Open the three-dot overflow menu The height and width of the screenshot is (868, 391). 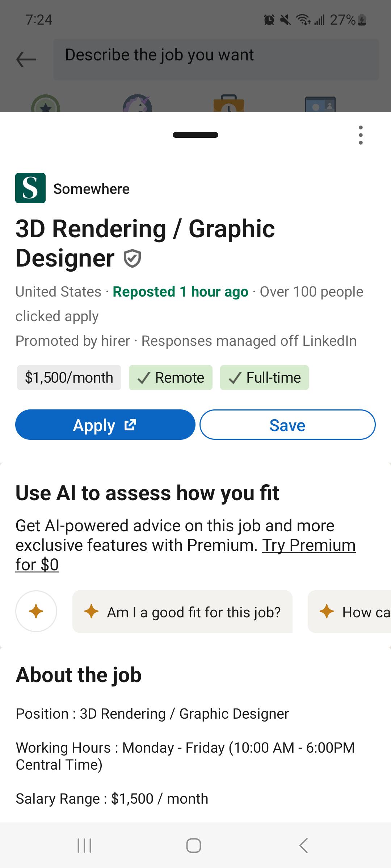coord(360,135)
